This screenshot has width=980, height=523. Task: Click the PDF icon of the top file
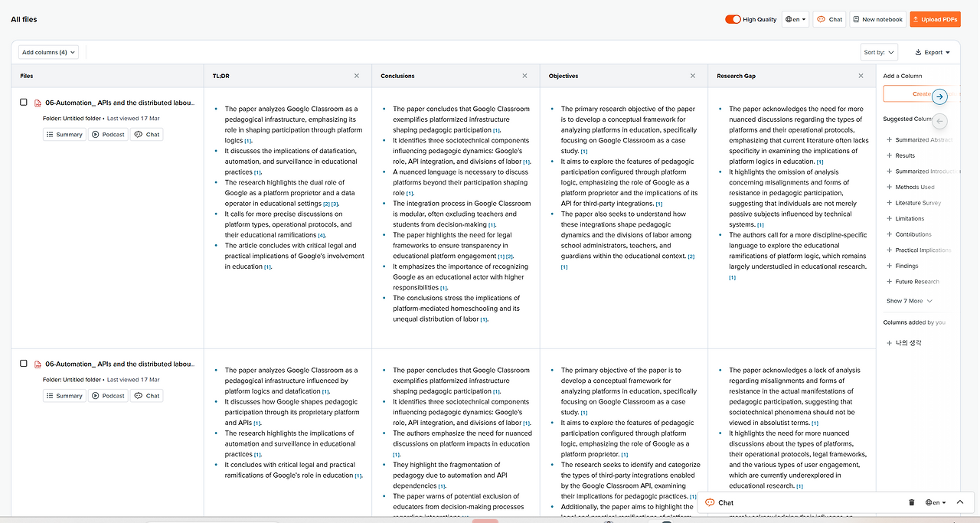(x=38, y=103)
